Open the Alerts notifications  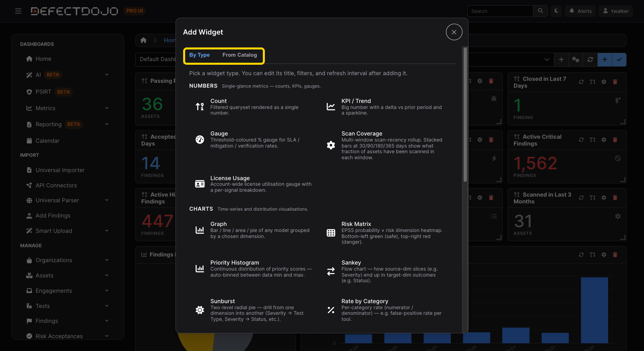click(580, 11)
